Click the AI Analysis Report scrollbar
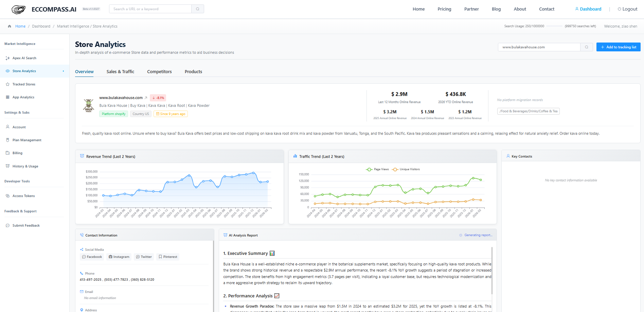Image resolution: width=644 pixels, height=312 pixels. tap(492, 271)
